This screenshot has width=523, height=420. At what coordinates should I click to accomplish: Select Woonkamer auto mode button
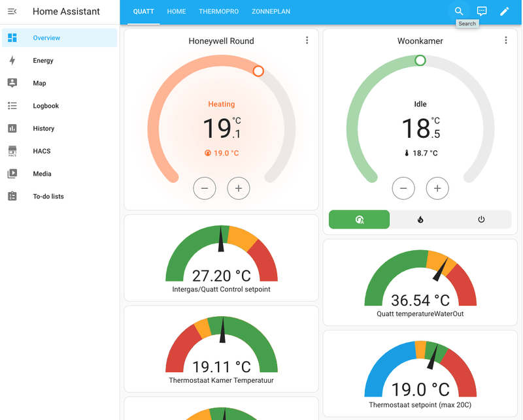(x=359, y=219)
